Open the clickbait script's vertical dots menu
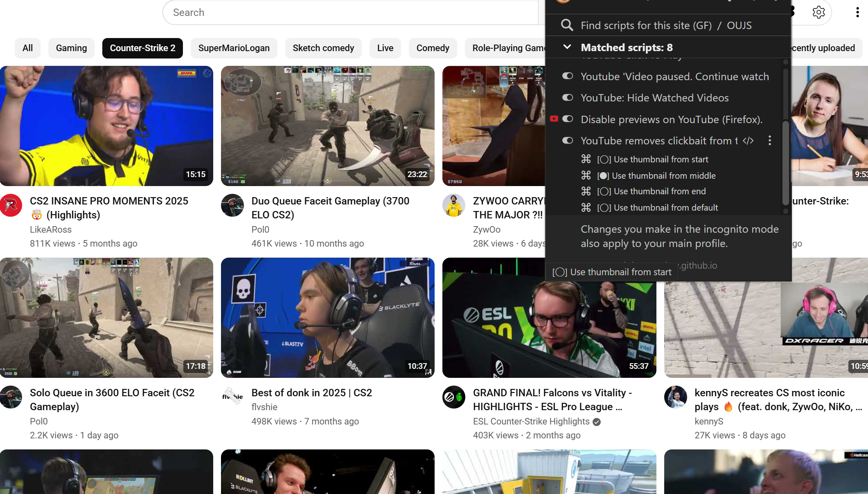The height and width of the screenshot is (494, 868). point(770,141)
